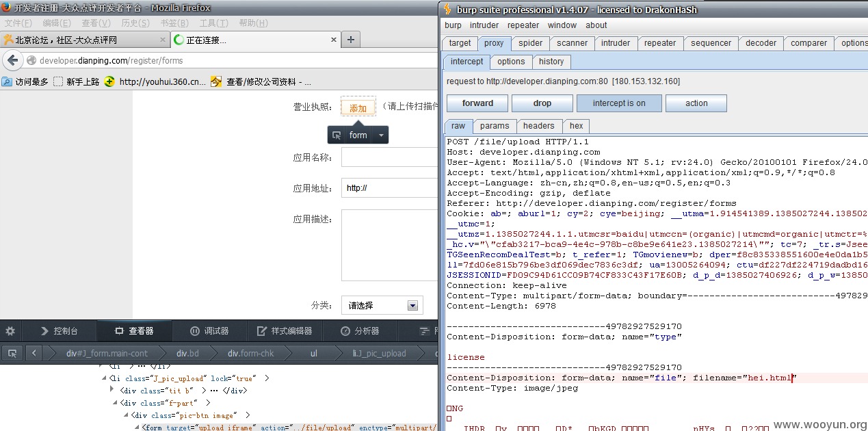Switch to the 分析器 profiler tab
The height and width of the screenshot is (431, 868).
(360, 330)
